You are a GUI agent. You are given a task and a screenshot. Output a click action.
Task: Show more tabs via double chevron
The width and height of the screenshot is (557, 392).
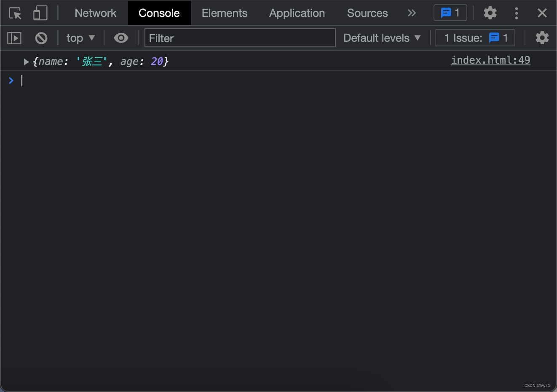412,13
